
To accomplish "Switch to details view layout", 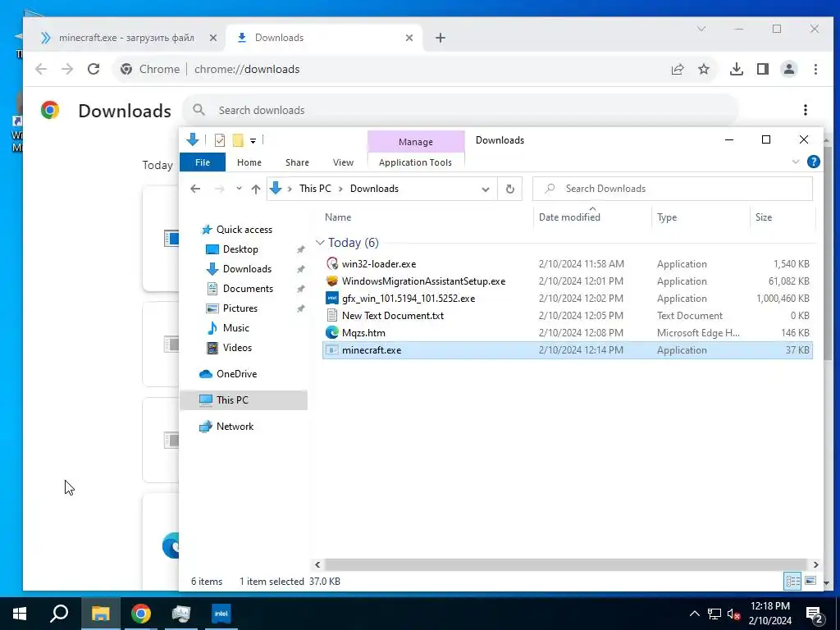I will [793, 581].
